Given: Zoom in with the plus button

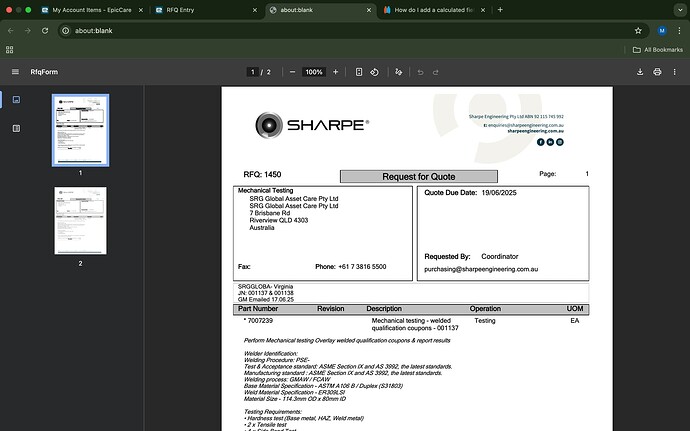Looking at the screenshot, I should click(335, 72).
